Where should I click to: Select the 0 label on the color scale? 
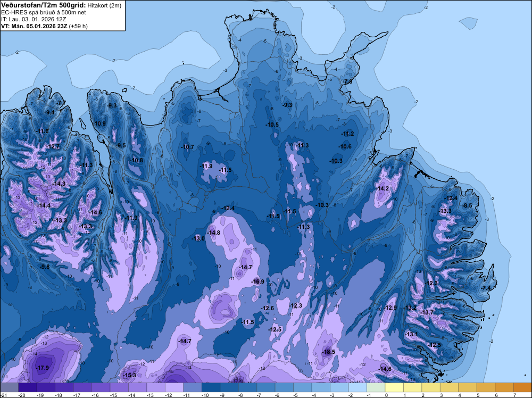pos(386,395)
